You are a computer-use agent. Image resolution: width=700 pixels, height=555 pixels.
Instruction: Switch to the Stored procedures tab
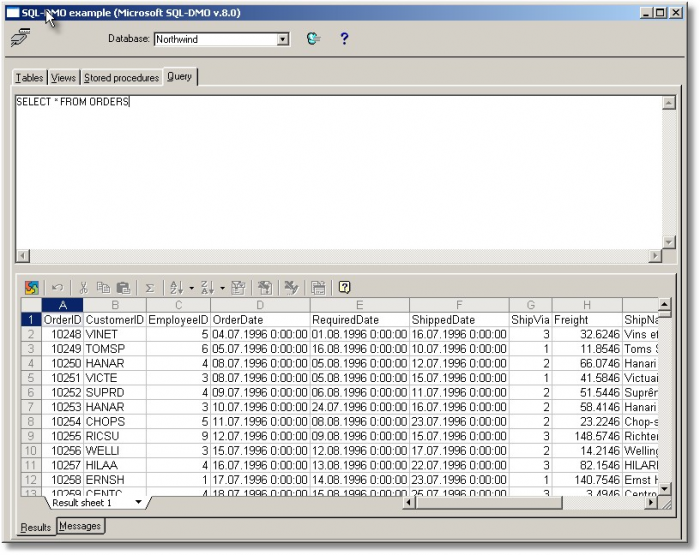(121, 78)
